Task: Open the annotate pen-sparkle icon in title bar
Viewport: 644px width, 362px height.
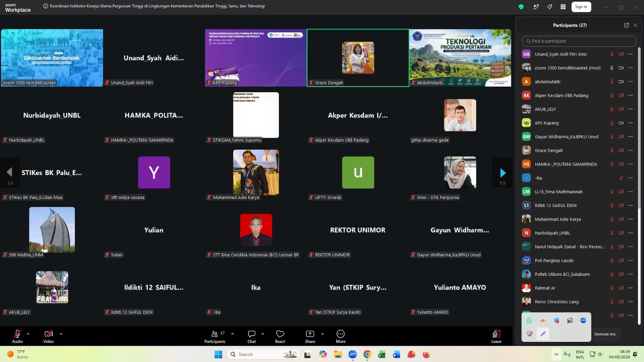Action: [536, 6]
